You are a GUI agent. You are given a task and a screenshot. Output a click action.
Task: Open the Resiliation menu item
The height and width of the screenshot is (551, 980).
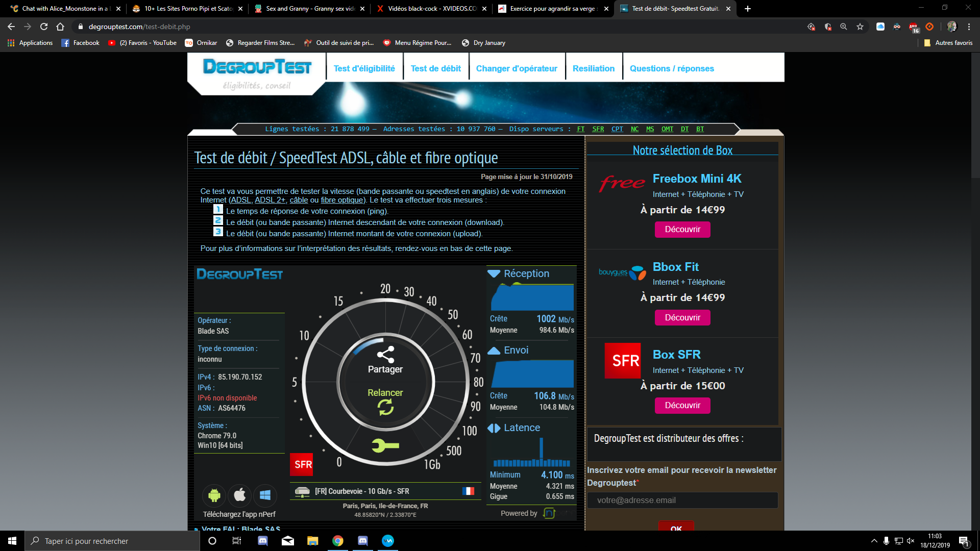coord(593,68)
